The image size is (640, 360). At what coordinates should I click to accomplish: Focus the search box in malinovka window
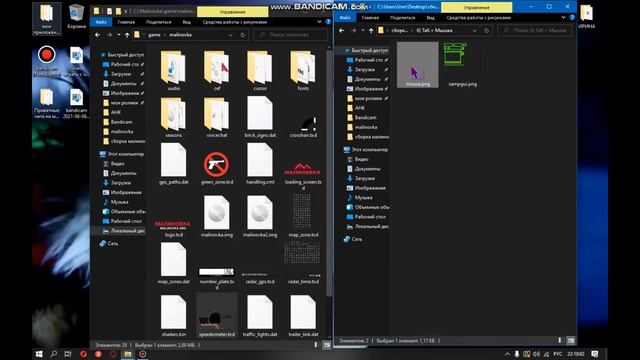[291, 35]
